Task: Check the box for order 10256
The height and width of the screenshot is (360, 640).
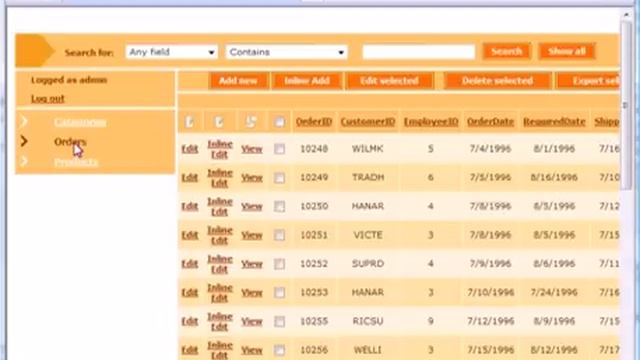Action: tap(280, 350)
